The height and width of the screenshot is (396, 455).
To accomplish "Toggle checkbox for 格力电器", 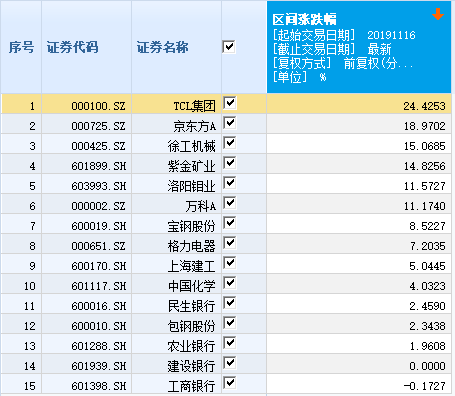I will [x=230, y=243].
